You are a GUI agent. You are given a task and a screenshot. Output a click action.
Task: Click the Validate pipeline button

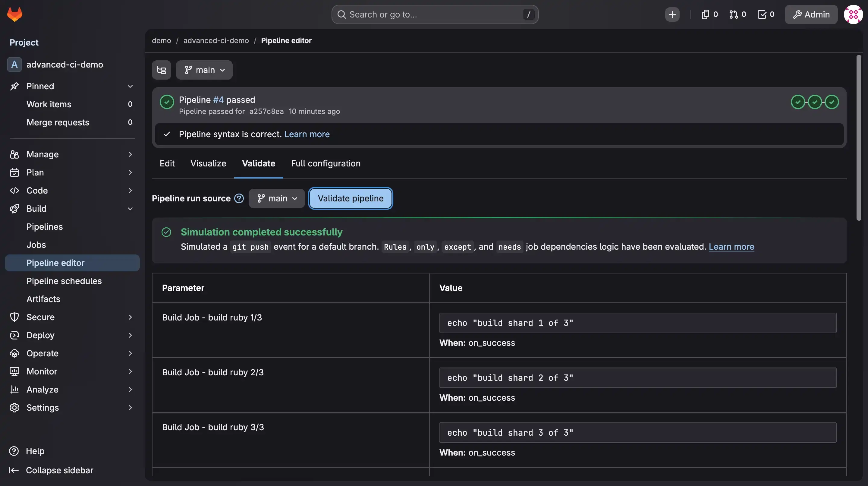(351, 198)
